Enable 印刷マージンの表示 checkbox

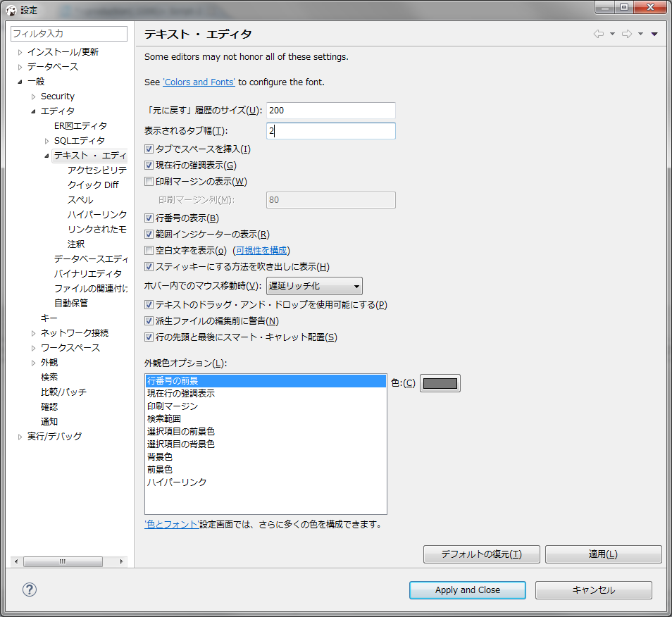tap(149, 182)
